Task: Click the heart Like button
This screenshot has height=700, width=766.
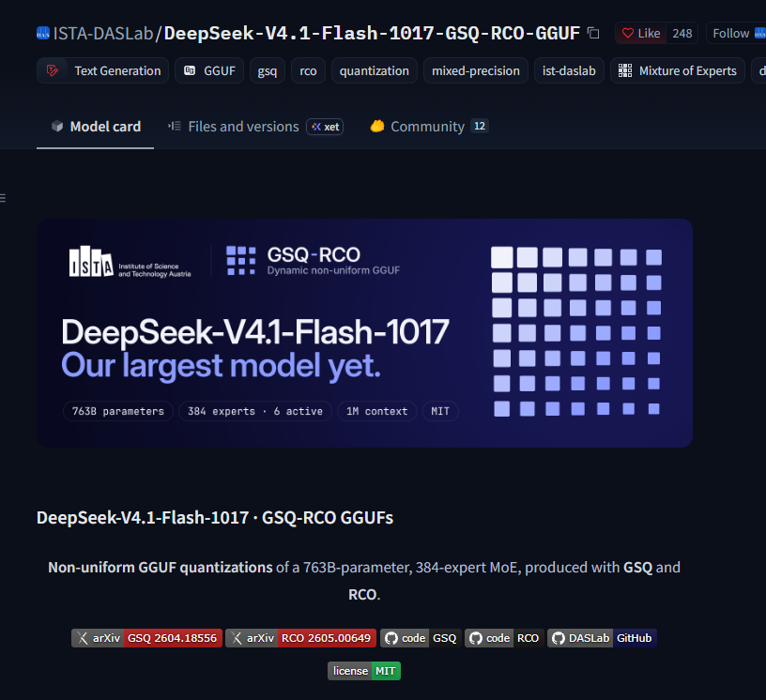Action: [x=640, y=33]
